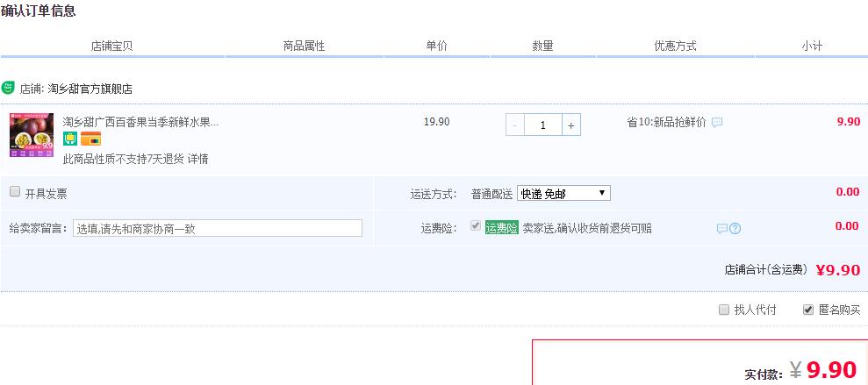868x385 pixels.
Task: Click the 商品属性 column header
Action: (x=304, y=46)
